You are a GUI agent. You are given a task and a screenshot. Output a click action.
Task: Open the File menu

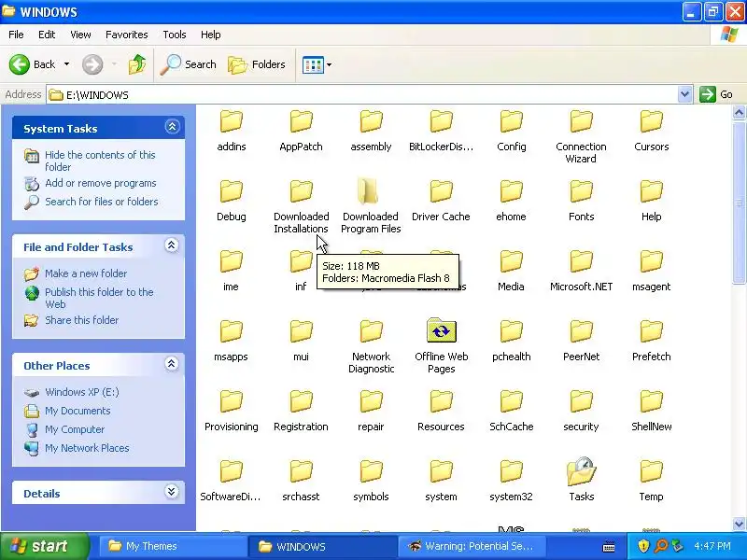(16, 35)
